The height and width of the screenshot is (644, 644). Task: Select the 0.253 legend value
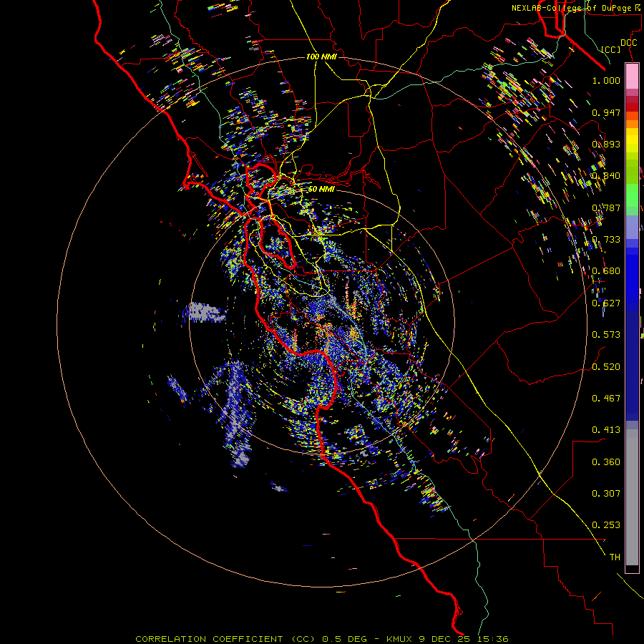(606, 525)
